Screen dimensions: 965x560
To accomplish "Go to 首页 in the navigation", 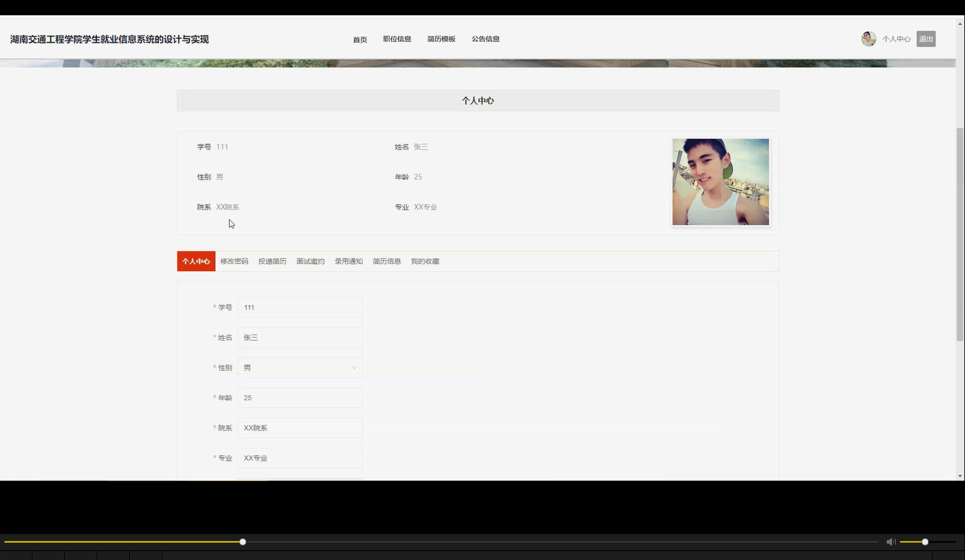I will [x=360, y=39].
